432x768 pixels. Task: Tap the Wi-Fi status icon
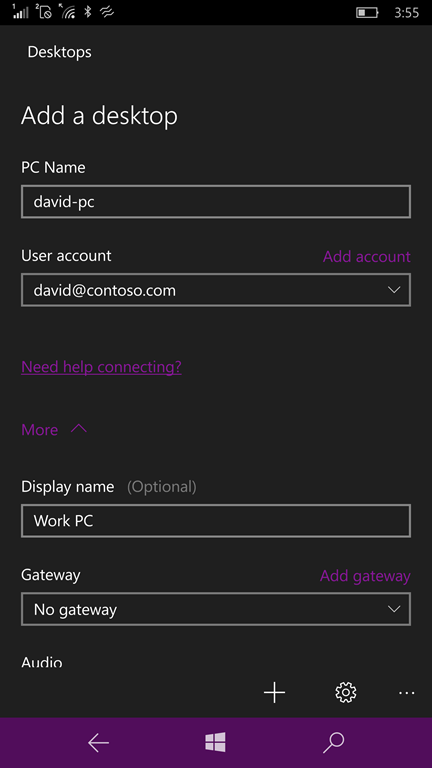tap(68, 11)
